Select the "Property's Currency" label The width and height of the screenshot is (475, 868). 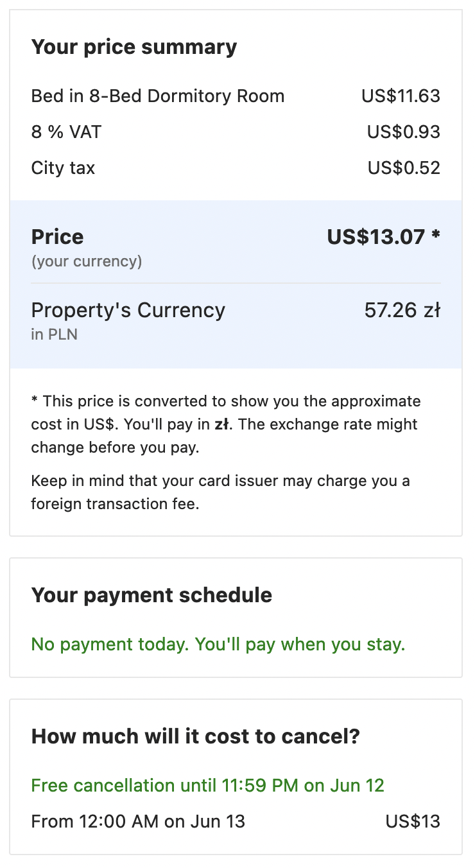128,310
